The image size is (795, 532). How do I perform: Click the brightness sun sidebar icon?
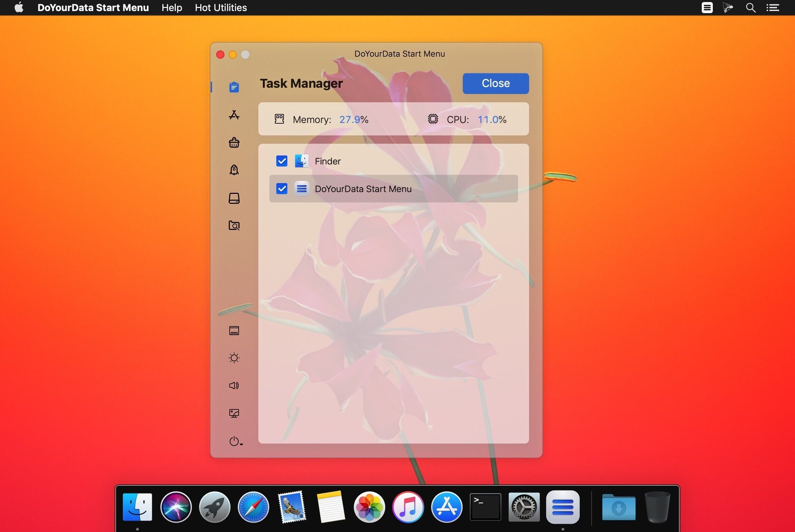234,358
